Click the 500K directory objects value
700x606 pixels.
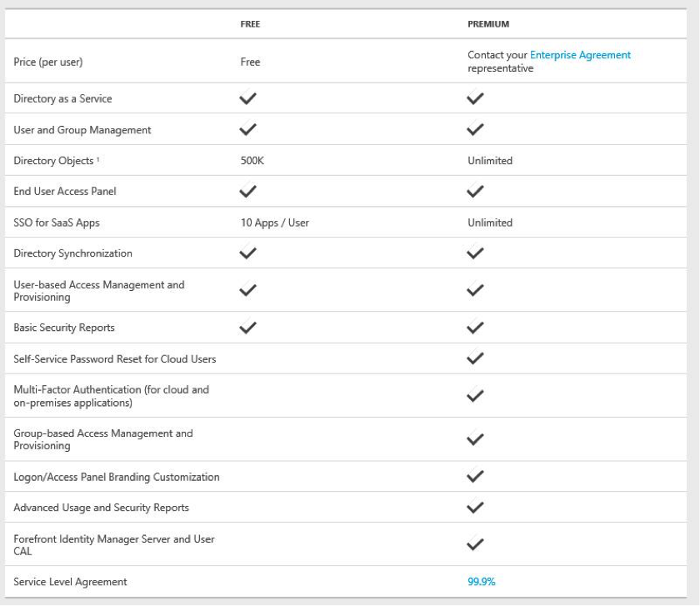[252, 161]
